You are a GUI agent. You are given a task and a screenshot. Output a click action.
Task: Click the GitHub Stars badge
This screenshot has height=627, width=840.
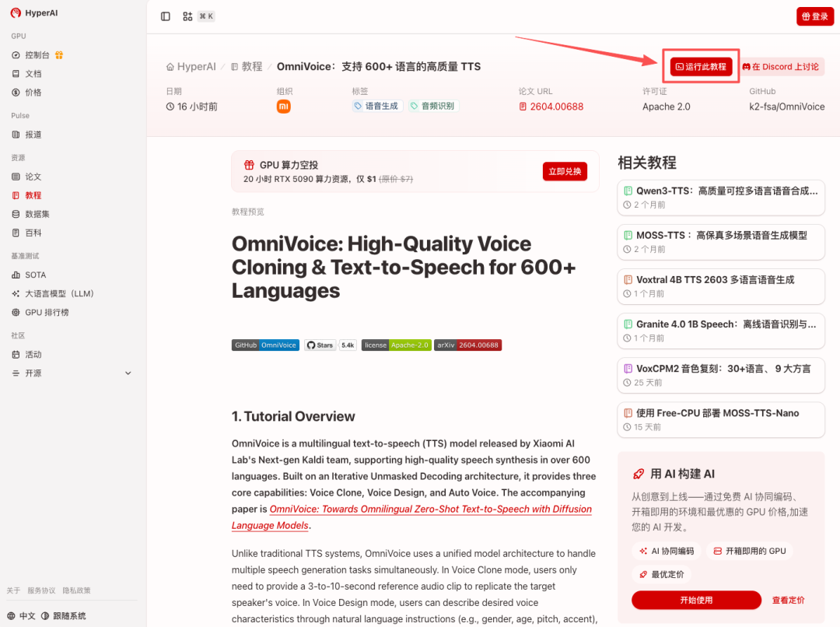click(320, 345)
